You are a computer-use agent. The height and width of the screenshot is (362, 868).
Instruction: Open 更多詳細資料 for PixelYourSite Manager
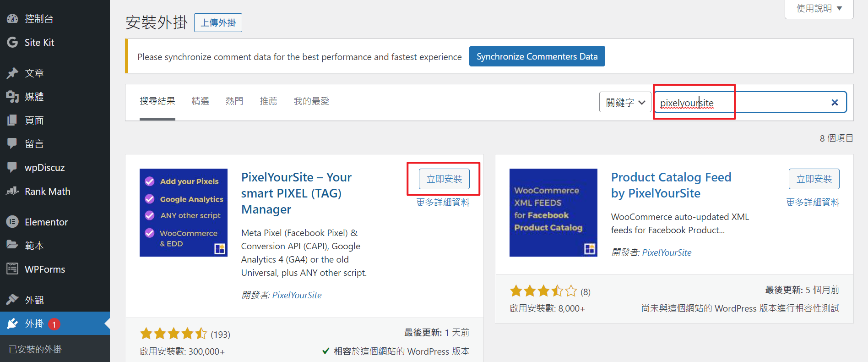(x=443, y=203)
